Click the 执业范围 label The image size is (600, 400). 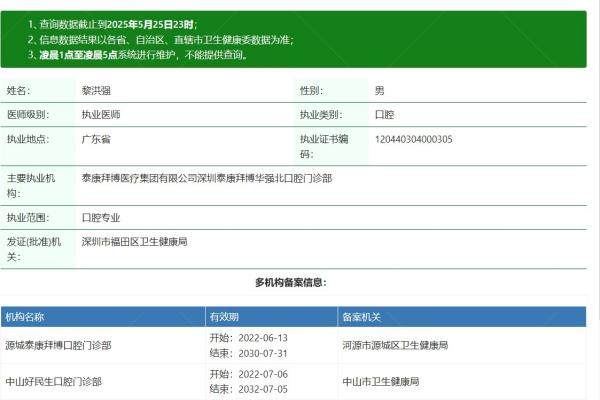tap(28, 218)
